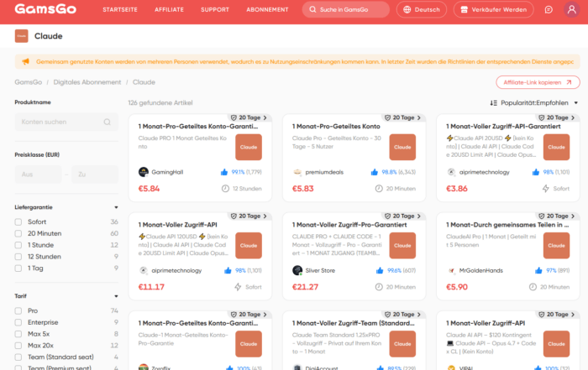Open the chat messages icon in header
The image size is (588, 370).
point(549,10)
